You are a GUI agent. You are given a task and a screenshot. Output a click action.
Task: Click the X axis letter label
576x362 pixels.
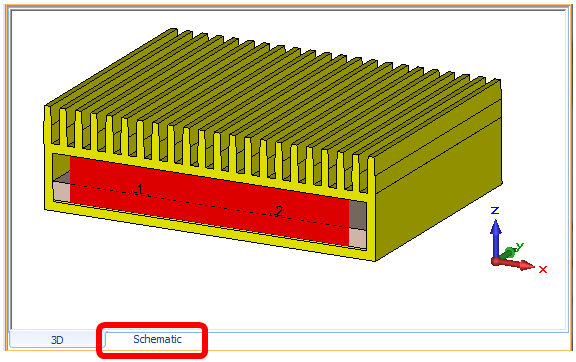pos(543,269)
